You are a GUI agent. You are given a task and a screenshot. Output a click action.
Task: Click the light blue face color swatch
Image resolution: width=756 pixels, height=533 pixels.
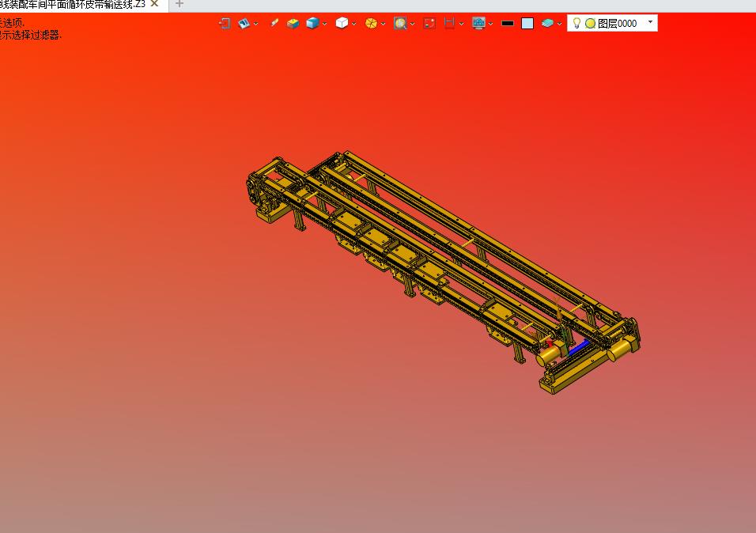coord(527,23)
